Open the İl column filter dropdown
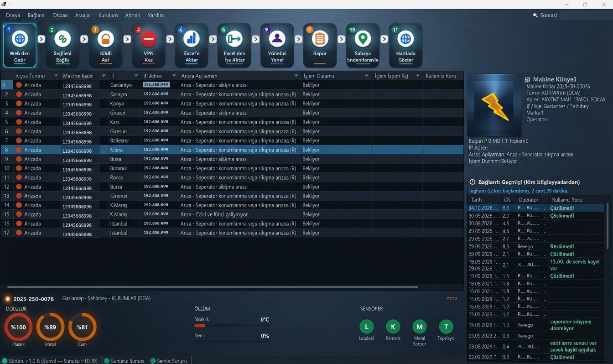The height and width of the screenshot is (364, 613). (x=136, y=76)
